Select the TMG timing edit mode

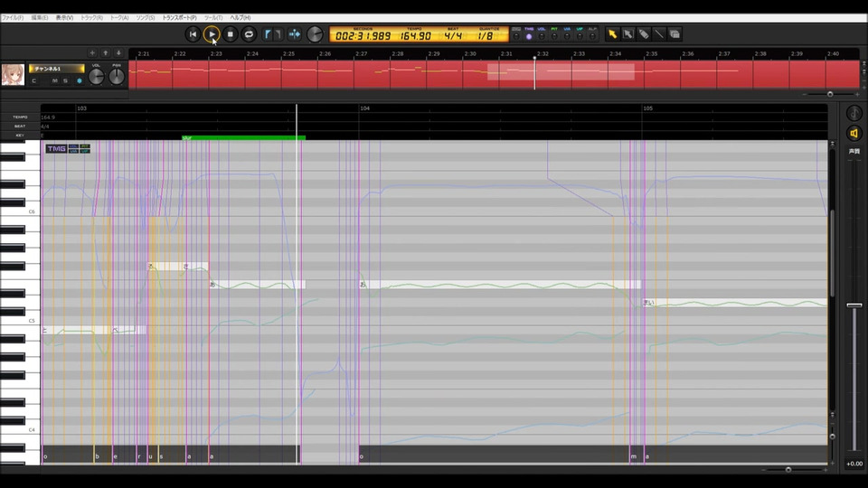pyautogui.click(x=529, y=36)
